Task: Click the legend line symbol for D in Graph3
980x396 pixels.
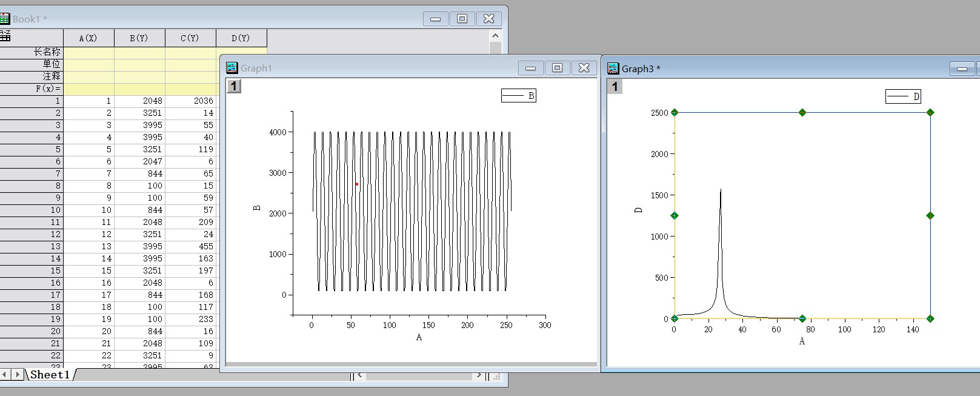Action: pyautogui.click(x=898, y=96)
